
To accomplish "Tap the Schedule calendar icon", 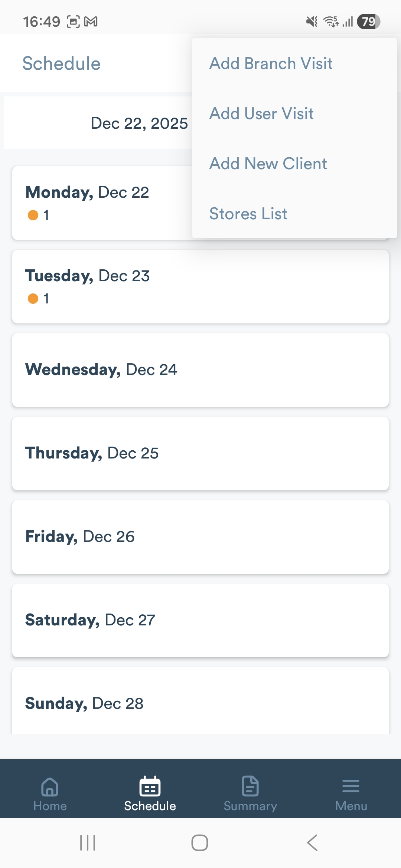I will click(x=150, y=786).
